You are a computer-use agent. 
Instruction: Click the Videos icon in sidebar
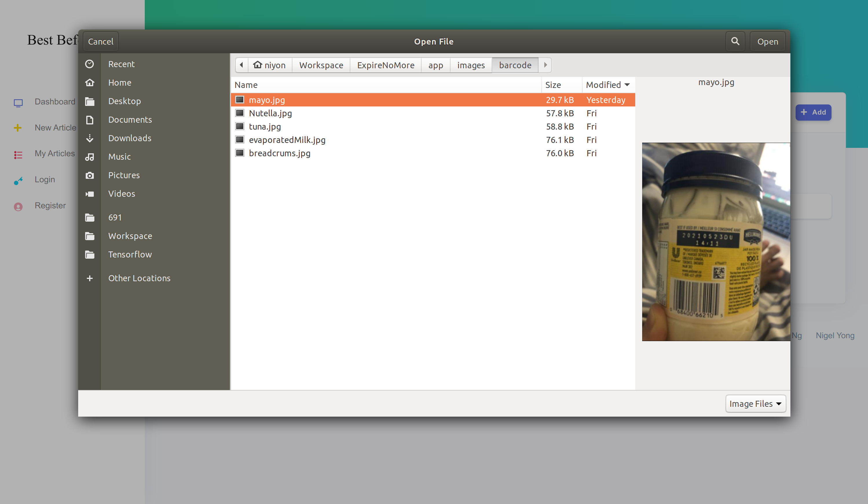coord(89,194)
